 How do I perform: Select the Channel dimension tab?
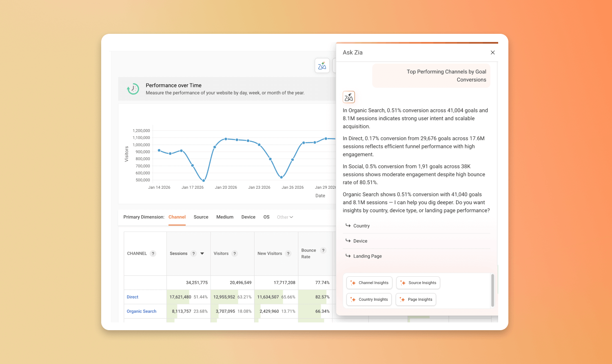pos(177,217)
